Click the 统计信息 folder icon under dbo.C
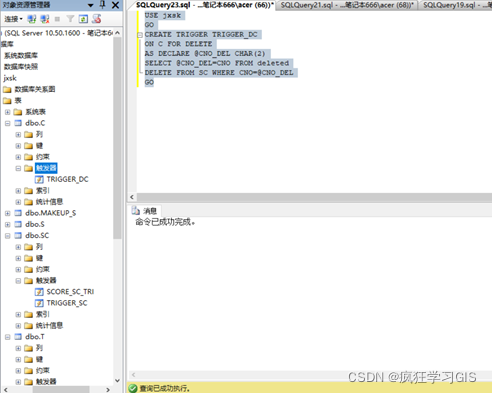 [29, 202]
